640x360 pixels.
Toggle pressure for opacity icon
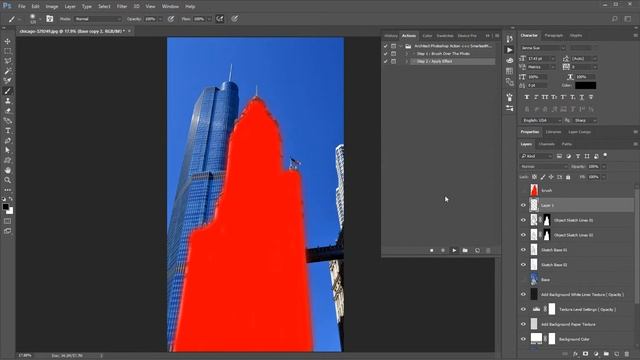[171, 19]
